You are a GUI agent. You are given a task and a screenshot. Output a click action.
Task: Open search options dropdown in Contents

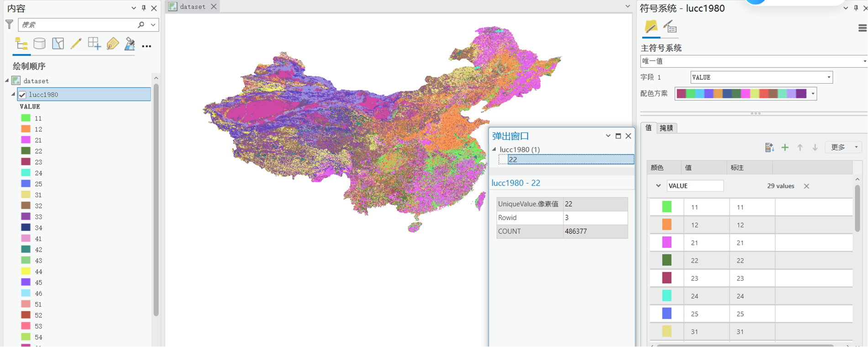153,25
